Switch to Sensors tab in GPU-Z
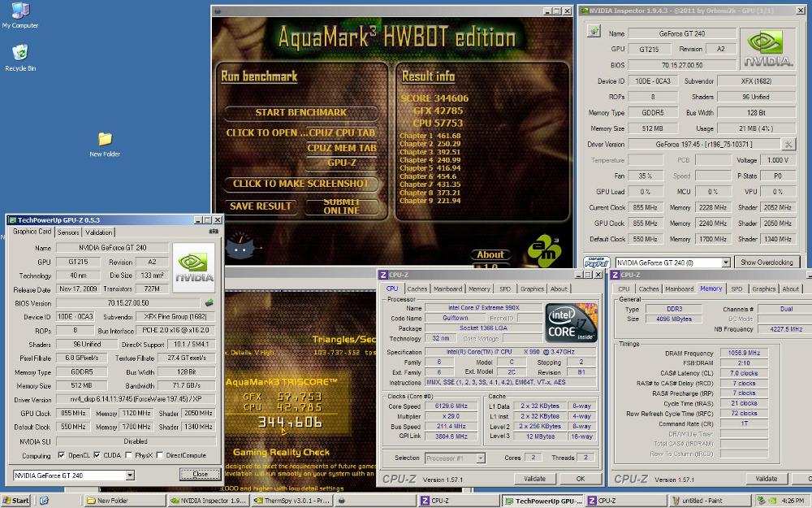Screen dimensions: 812x508 (68, 232)
